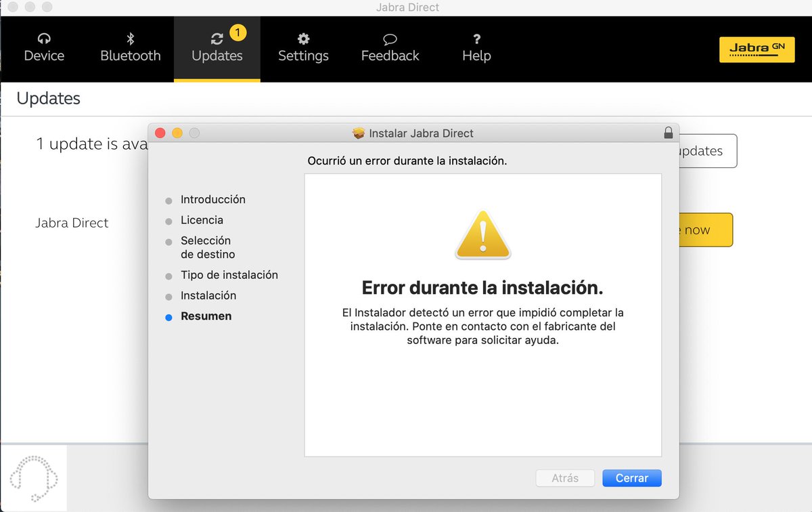Open the Device tab with headset icon
The image size is (812, 512).
click(44, 49)
